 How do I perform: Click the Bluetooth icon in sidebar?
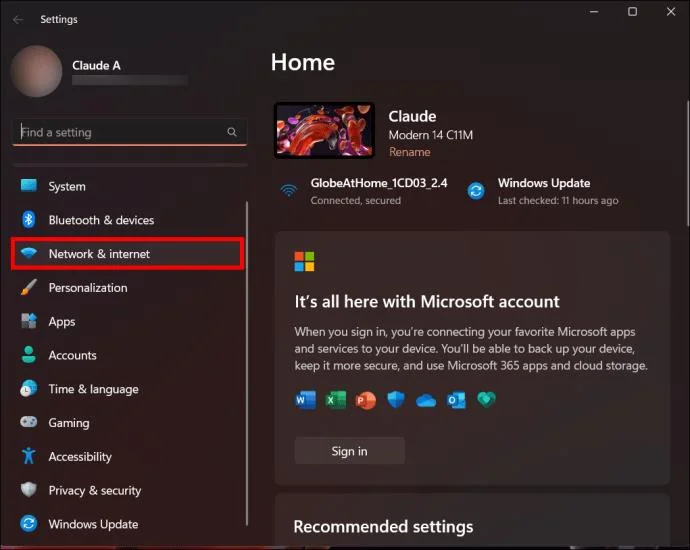[x=29, y=219]
